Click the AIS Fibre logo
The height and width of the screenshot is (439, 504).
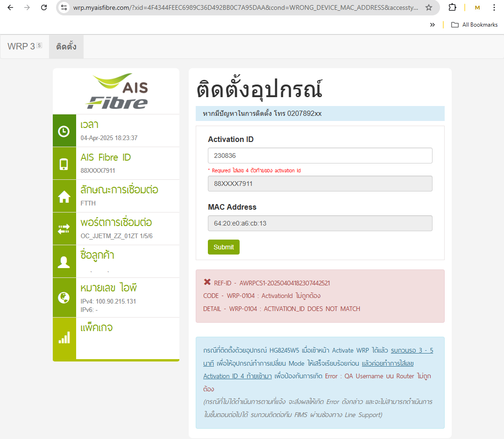(116, 91)
